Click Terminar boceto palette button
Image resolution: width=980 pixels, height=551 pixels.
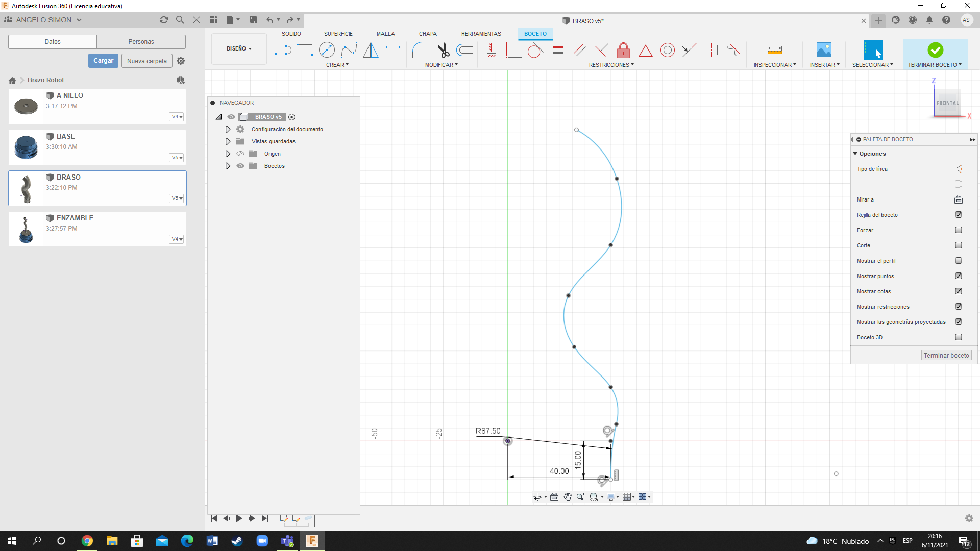[946, 356]
